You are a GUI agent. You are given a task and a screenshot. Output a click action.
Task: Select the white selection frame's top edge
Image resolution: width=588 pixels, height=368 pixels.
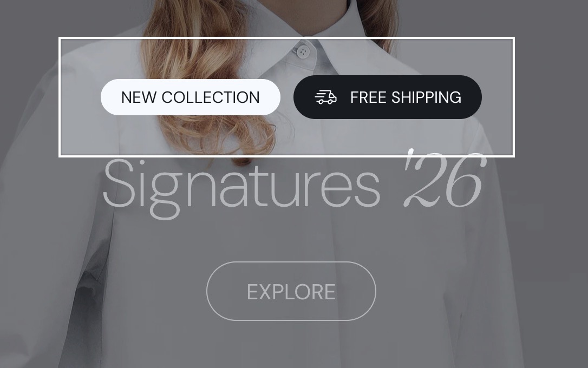coord(286,38)
